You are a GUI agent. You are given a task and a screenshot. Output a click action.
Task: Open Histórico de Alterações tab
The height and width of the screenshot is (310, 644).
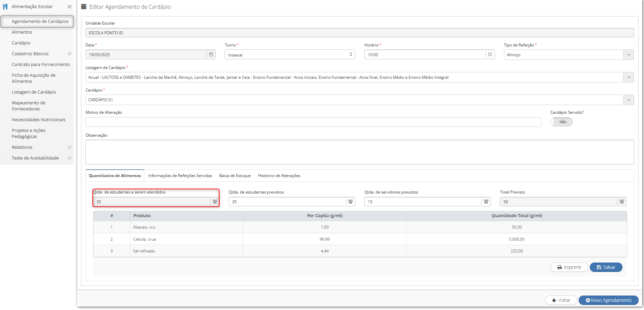(279, 176)
